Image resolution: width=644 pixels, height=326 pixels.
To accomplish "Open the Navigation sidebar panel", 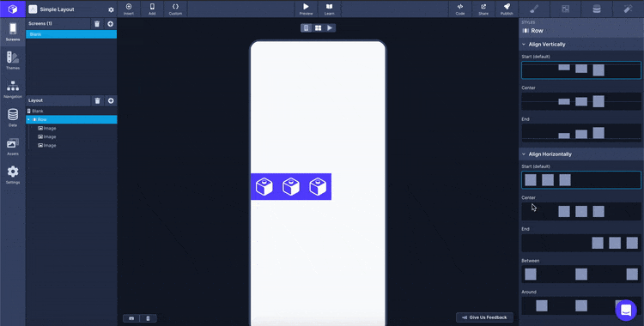I will (x=13, y=89).
